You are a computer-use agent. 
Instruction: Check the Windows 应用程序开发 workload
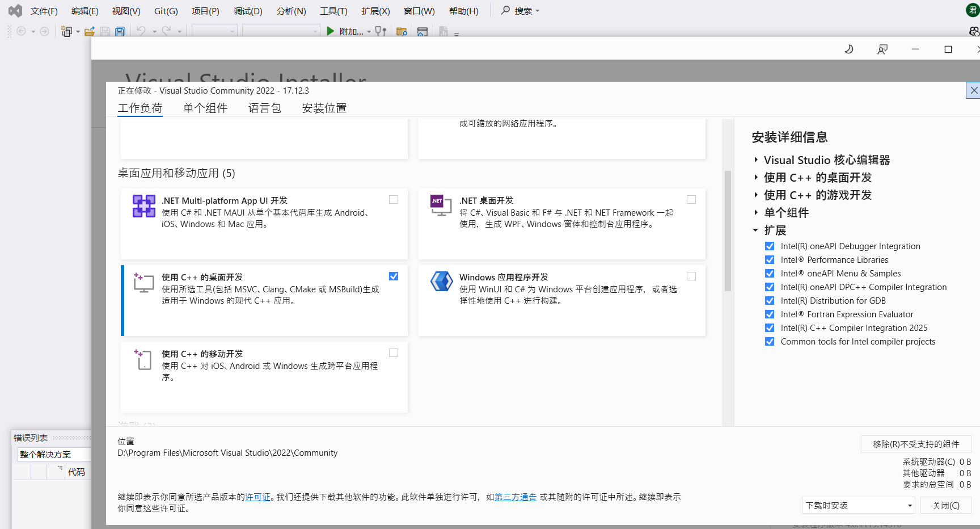691,276
